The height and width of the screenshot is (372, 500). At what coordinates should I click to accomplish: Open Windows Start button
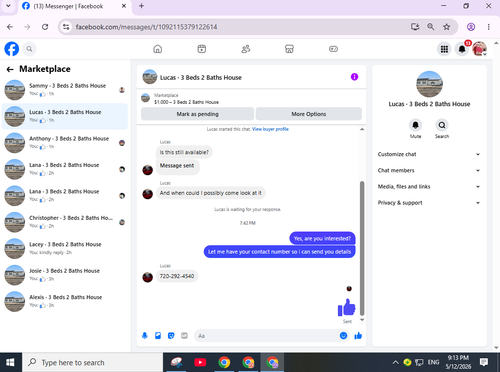click(x=10, y=362)
